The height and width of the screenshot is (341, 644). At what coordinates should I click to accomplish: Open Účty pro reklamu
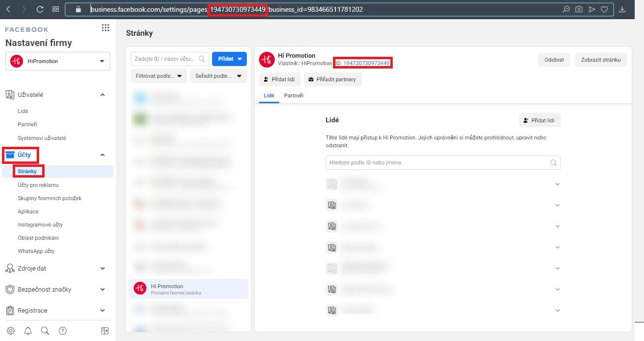tap(38, 185)
